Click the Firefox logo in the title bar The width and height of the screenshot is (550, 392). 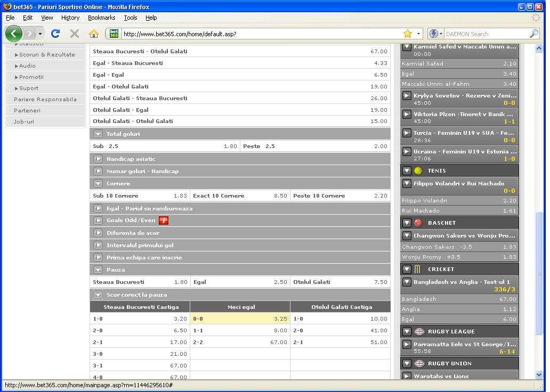7,6
